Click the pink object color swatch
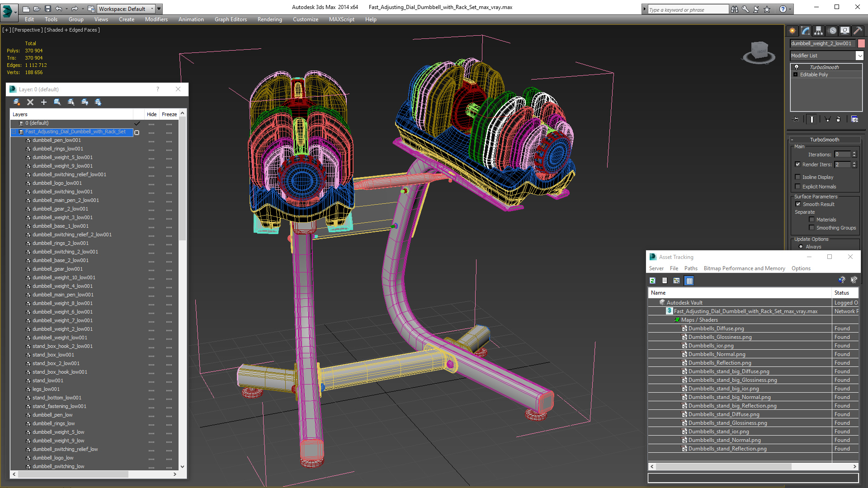Image resolution: width=868 pixels, height=488 pixels. 861,43
